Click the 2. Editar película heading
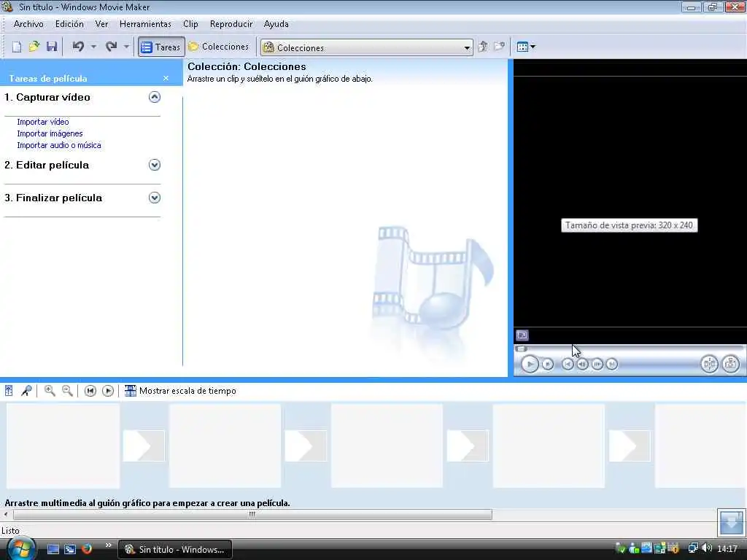 [x=47, y=165]
